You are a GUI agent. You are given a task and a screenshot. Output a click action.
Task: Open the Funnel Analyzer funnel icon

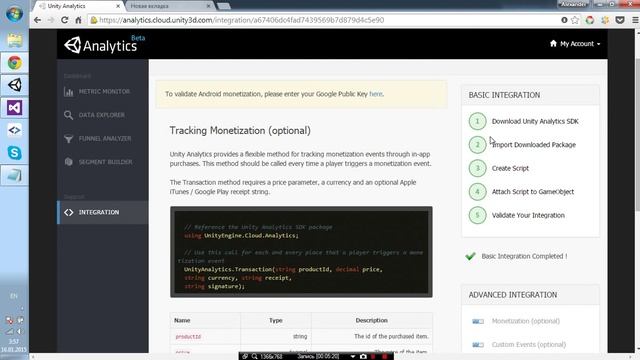(x=69, y=139)
